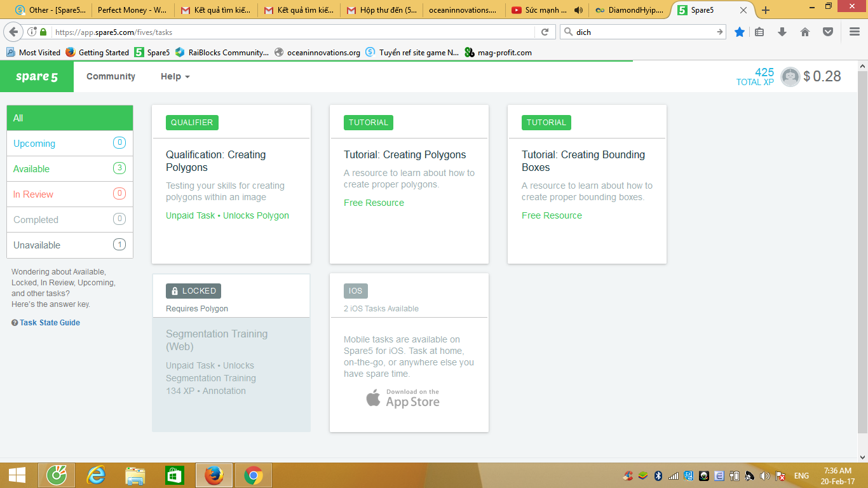Select the Unavailable tasks filter
The image size is (868, 488).
coord(70,245)
